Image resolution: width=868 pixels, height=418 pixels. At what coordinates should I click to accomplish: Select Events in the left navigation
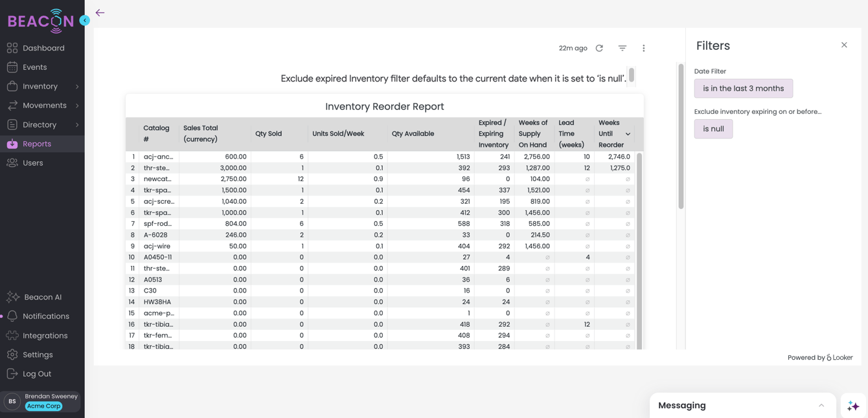click(x=37, y=67)
